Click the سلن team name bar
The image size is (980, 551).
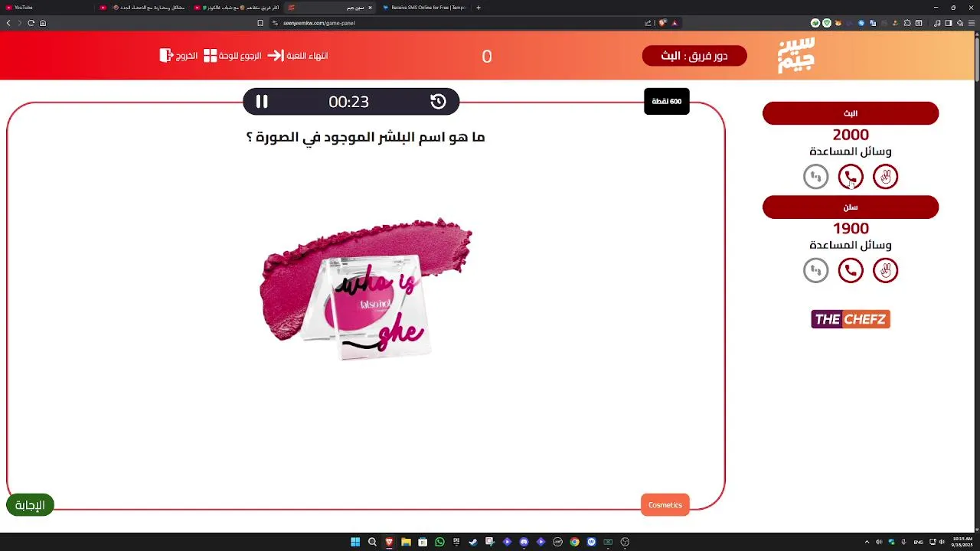[851, 207]
